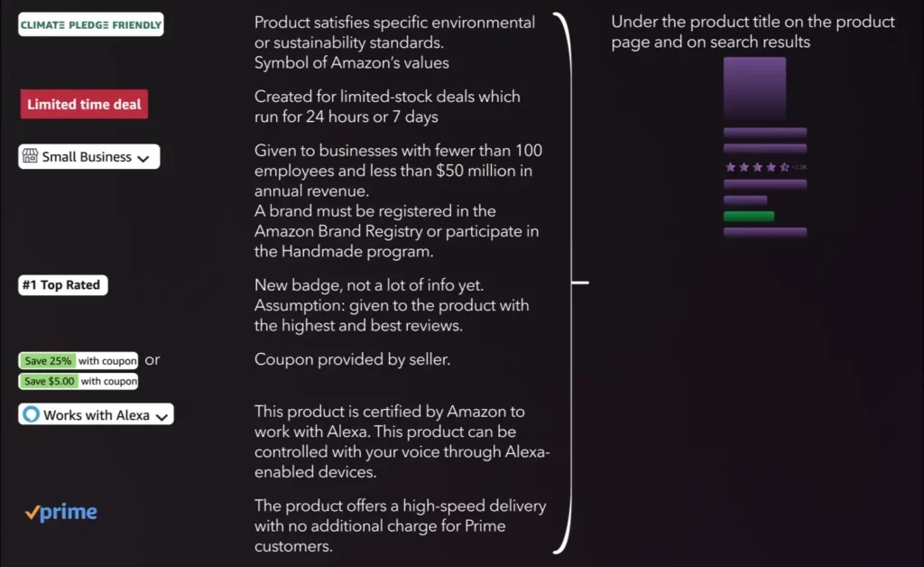Click the #1 Top Rated badge

point(62,285)
